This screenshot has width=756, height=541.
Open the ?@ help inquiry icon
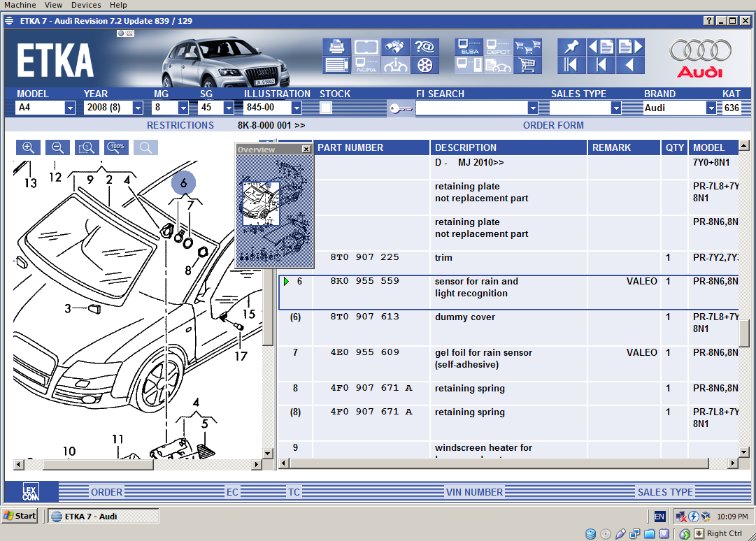(x=425, y=48)
